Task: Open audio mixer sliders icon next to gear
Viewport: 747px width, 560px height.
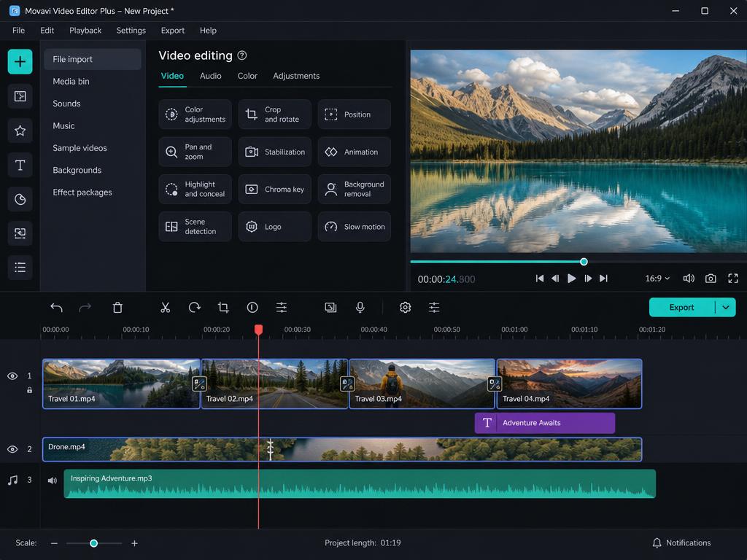Action: tap(434, 308)
